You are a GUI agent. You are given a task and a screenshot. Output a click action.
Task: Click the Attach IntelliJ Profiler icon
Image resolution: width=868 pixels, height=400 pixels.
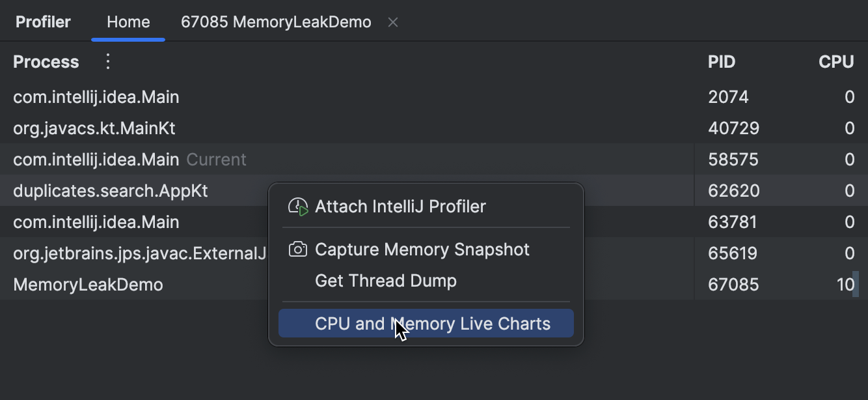(298, 207)
